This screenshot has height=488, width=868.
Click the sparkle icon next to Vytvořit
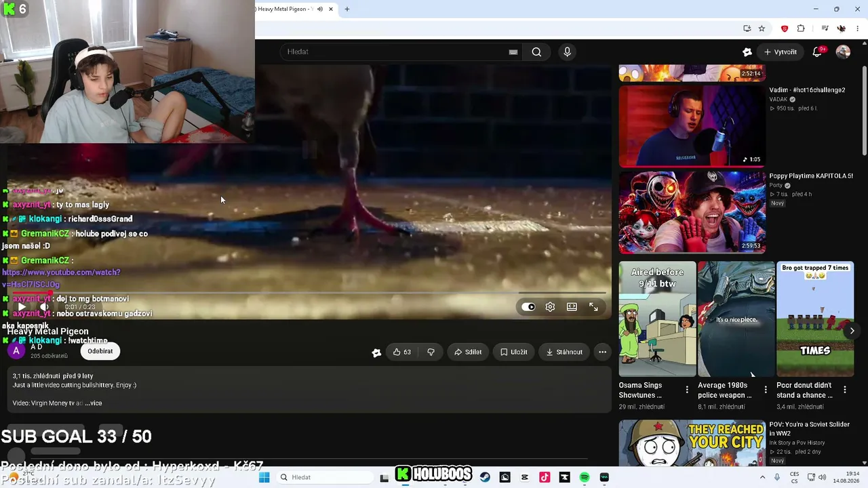[747, 52]
